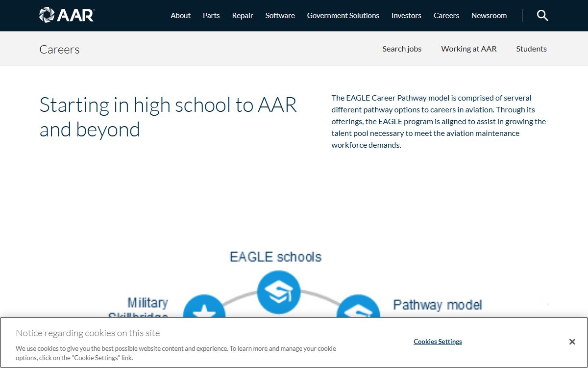Open the About menu
Viewport: 588px width, 368px height.
click(180, 16)
